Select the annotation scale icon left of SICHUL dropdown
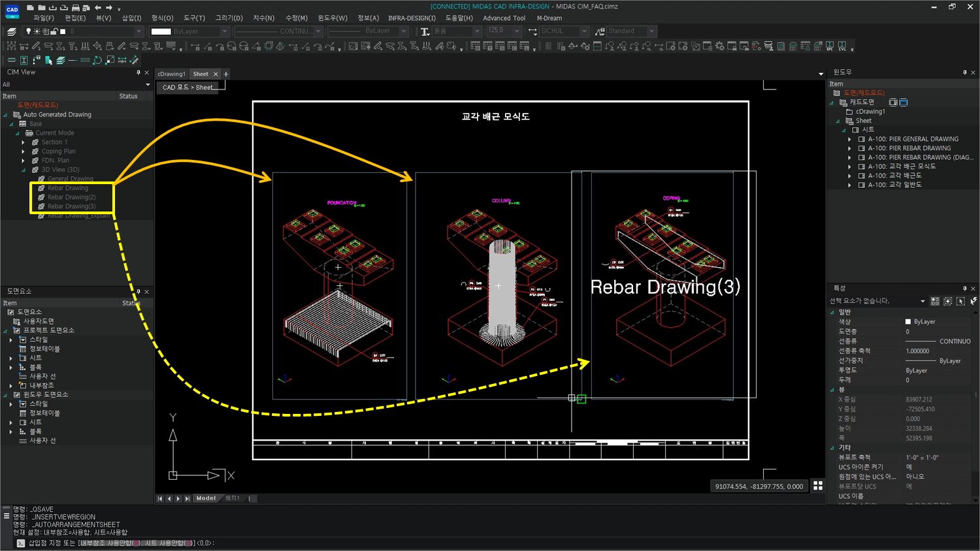 (x=532, y=31)
